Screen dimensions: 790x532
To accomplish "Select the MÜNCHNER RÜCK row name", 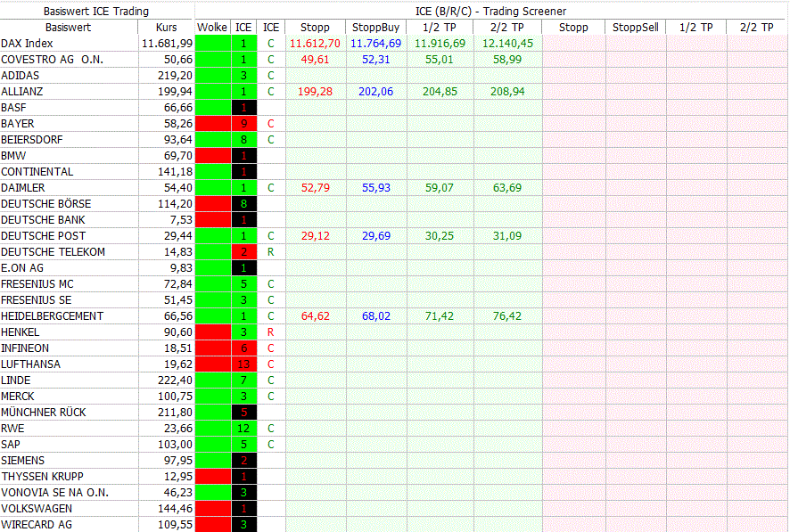I will pyautogui.click(x=44, y=413).
